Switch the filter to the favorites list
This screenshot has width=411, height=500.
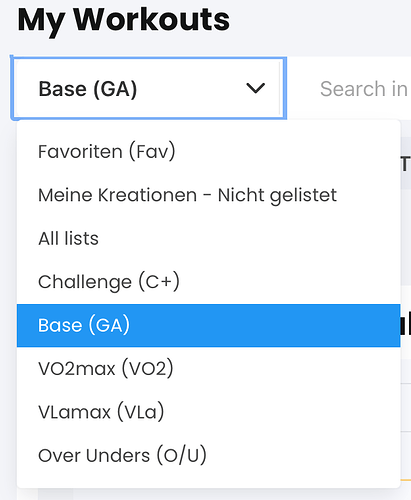[x=208, y=152]
